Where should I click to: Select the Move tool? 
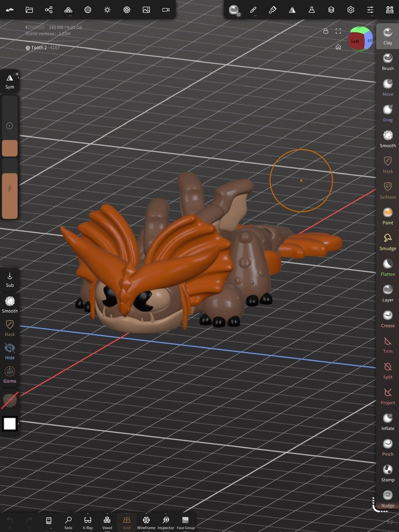click(x=388, y=87)
